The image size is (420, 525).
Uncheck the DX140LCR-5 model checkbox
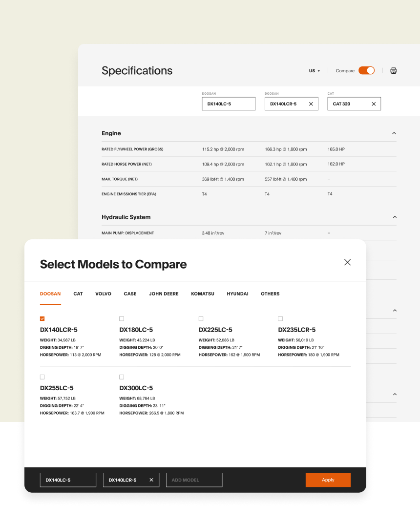coord(42,319)
